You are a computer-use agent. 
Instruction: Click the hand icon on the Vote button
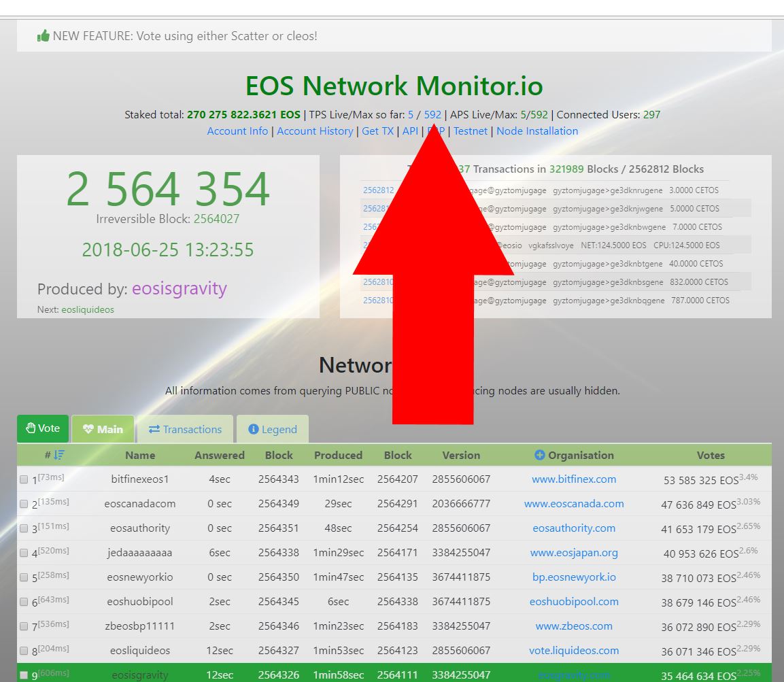[31, 428]
